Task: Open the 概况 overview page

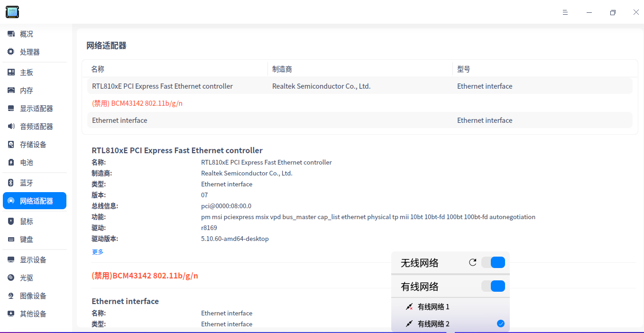Action: [35, 34]
